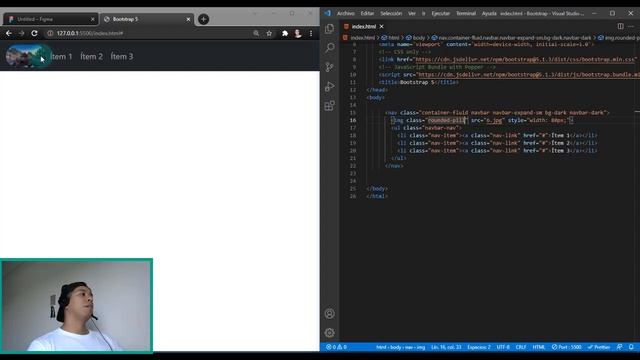Open the Source Control view
This screenshot has height=360, width=640.
pos(329,67)
